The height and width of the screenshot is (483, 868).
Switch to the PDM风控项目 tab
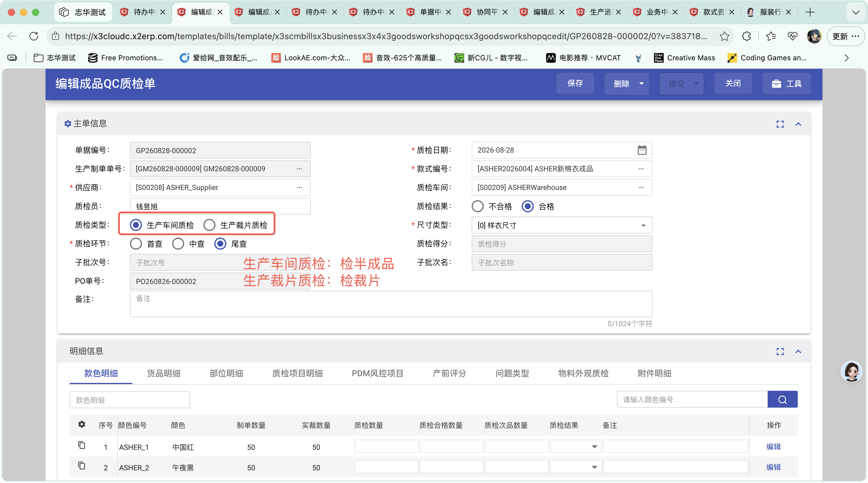[377, 373]
